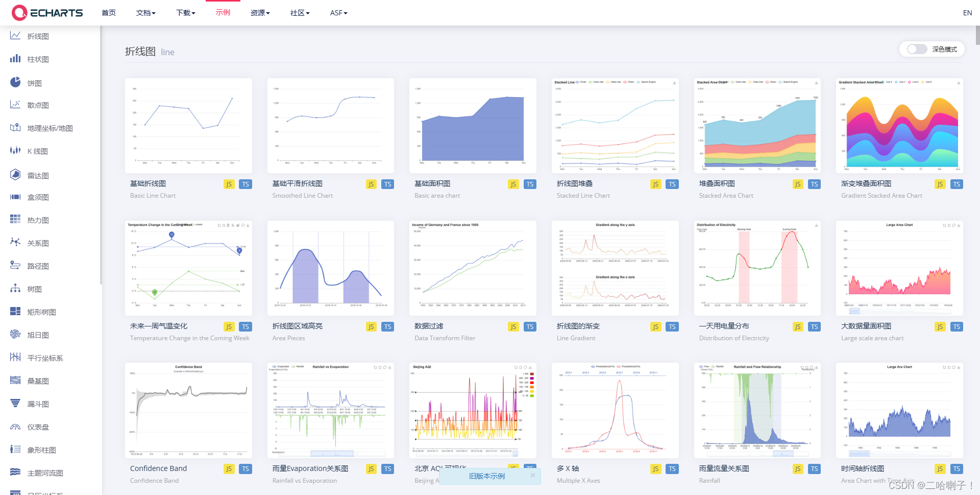Go to the 首页 nav item
980x495 pixels.
109,13
